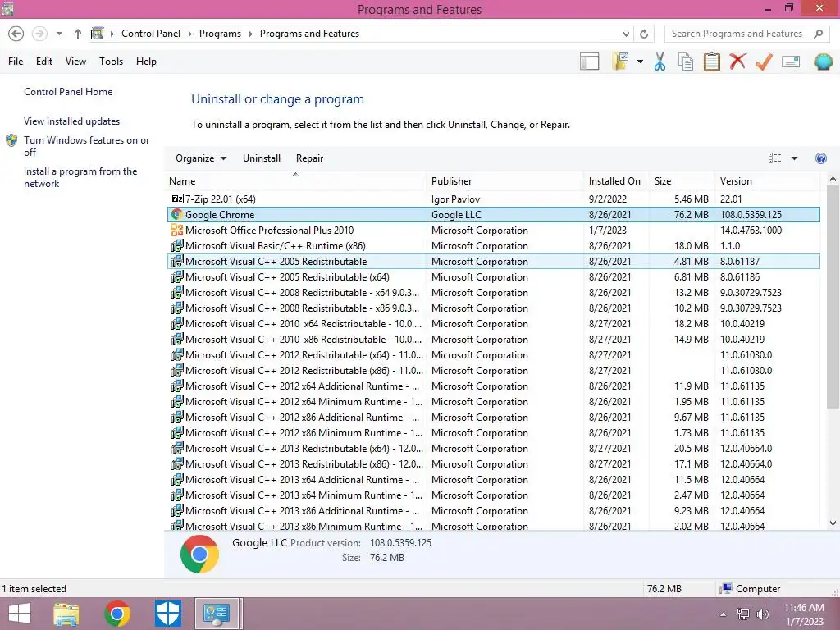This screenshot has height=630, width=840.
Task: Open the blue shield app in taskbar
Action: coord(167,614)
